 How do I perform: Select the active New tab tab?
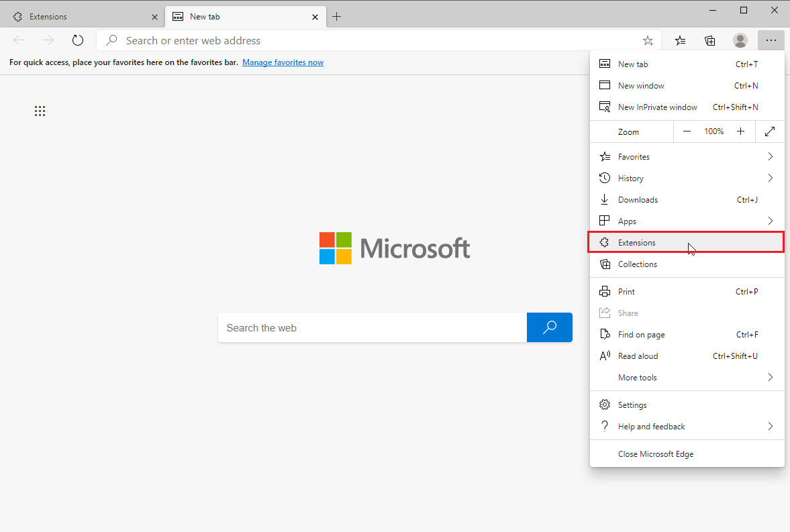[x=246, y=17]
